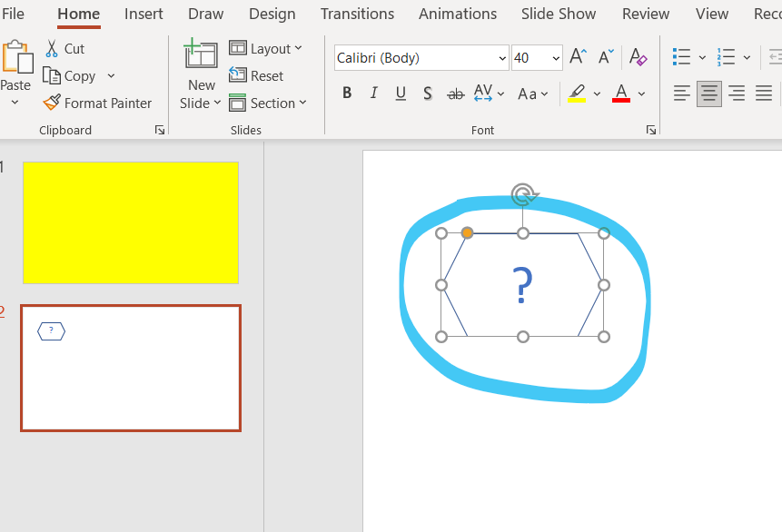Apply text shadow with the S icon

428,94
